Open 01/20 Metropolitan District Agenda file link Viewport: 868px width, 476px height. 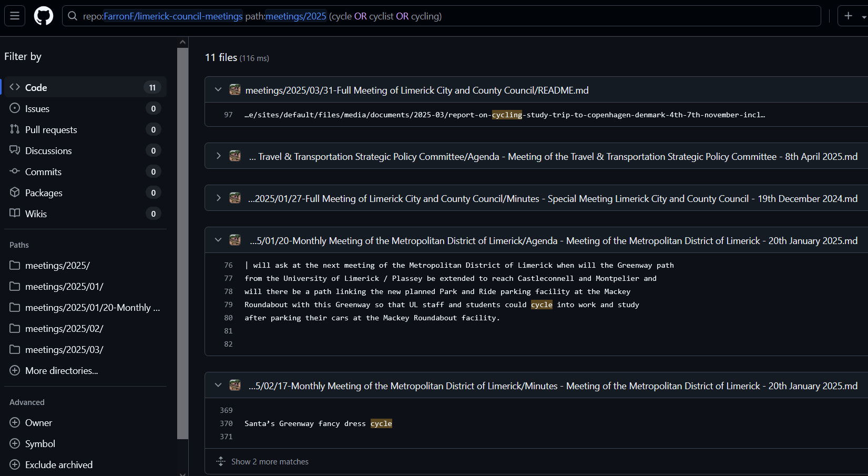[x=554, y=241]
